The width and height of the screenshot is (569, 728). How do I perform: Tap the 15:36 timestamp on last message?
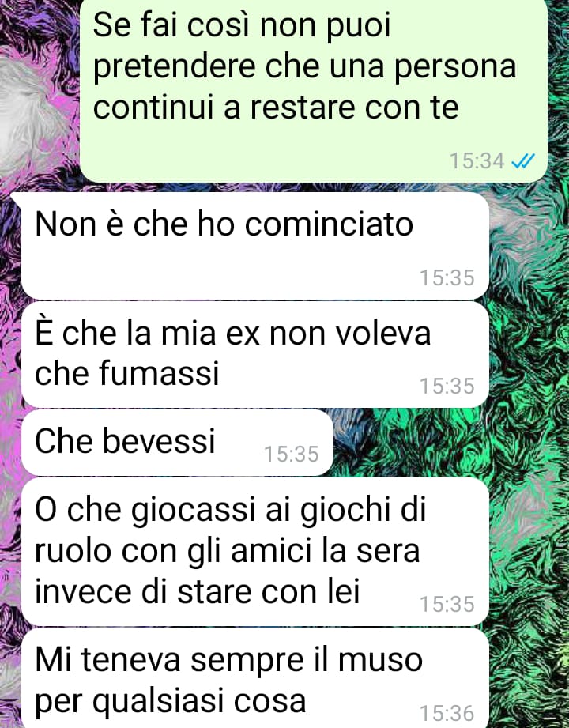click(447, 713)
